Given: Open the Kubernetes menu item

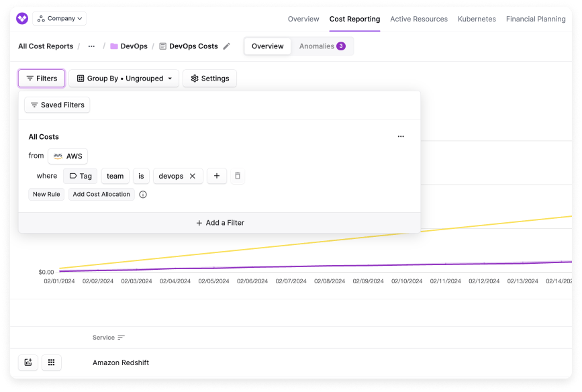Looking at the screenshot, I should click(x=477, y=19).
